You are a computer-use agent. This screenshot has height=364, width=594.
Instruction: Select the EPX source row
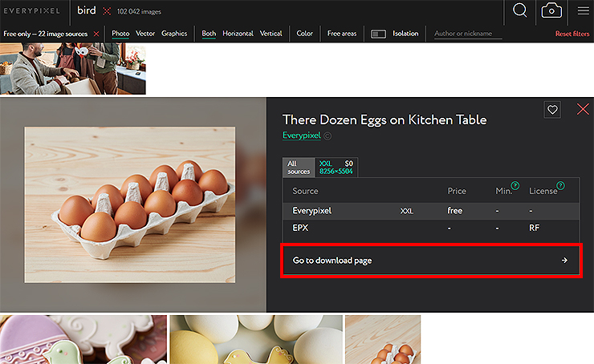pos(431,229)
